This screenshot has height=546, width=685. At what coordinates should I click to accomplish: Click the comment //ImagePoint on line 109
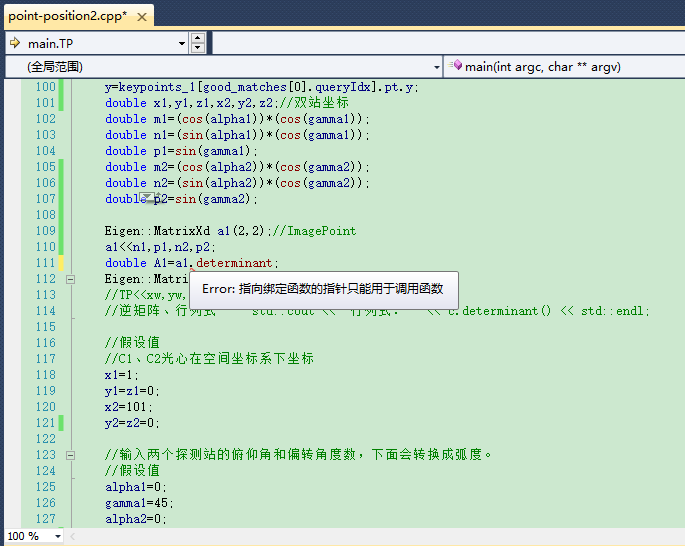pos(314,231)
